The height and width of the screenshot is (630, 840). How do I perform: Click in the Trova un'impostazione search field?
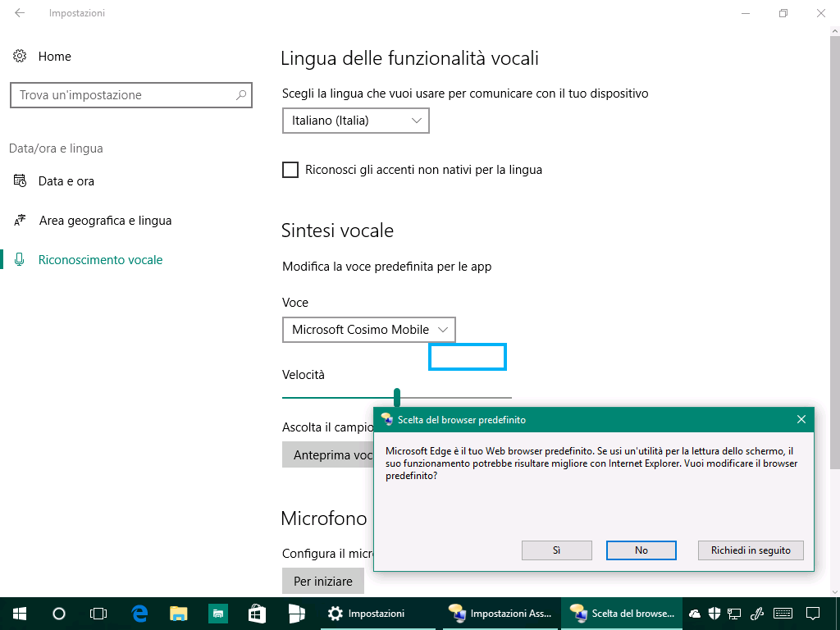[x=130, y=95]
